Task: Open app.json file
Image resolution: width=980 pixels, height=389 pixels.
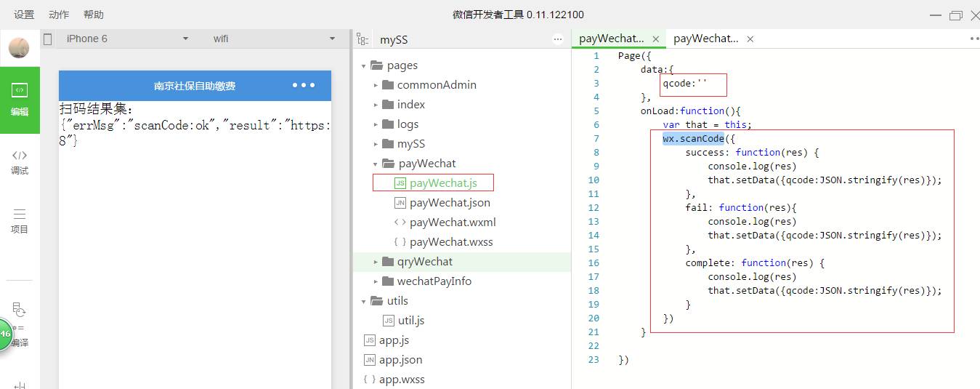Action: click(x=400, y=360)
